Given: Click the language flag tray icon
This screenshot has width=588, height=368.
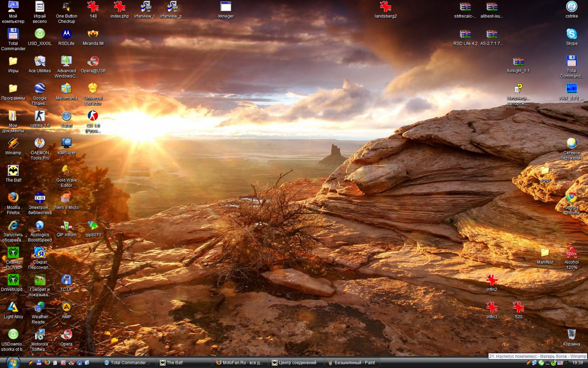Looking at the screenshot, I should tap(560, 362).
